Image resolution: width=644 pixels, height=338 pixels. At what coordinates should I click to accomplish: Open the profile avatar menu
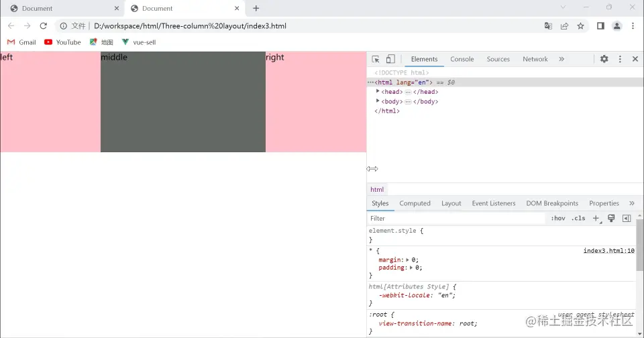[x=617, y=26]
